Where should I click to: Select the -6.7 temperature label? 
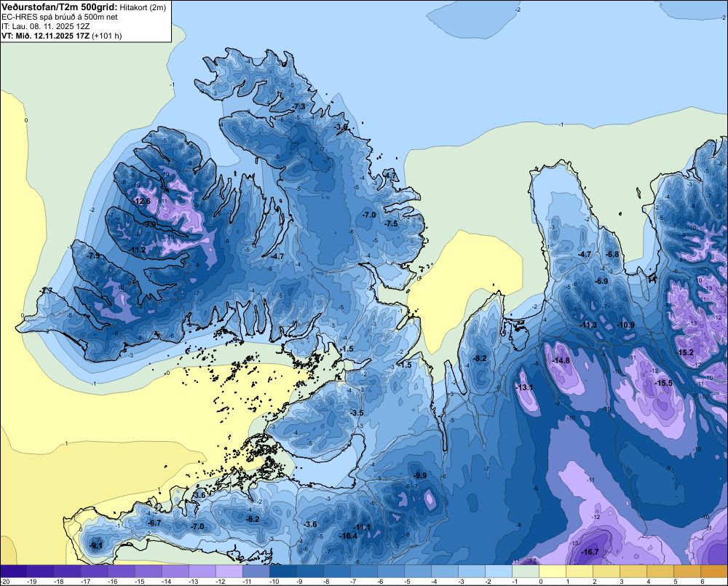154,523
